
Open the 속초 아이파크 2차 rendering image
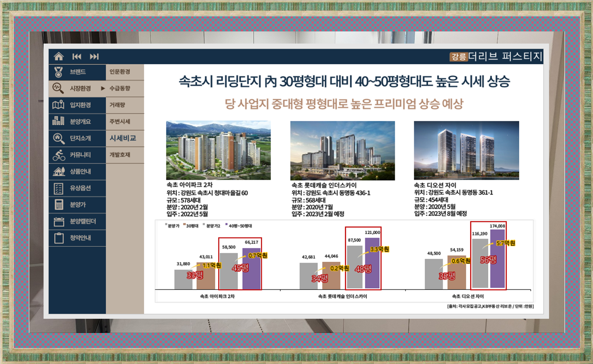218,150
